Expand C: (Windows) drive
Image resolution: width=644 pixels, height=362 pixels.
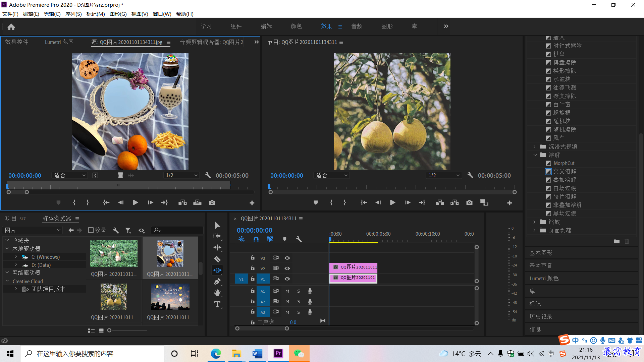tap(16, 257)
